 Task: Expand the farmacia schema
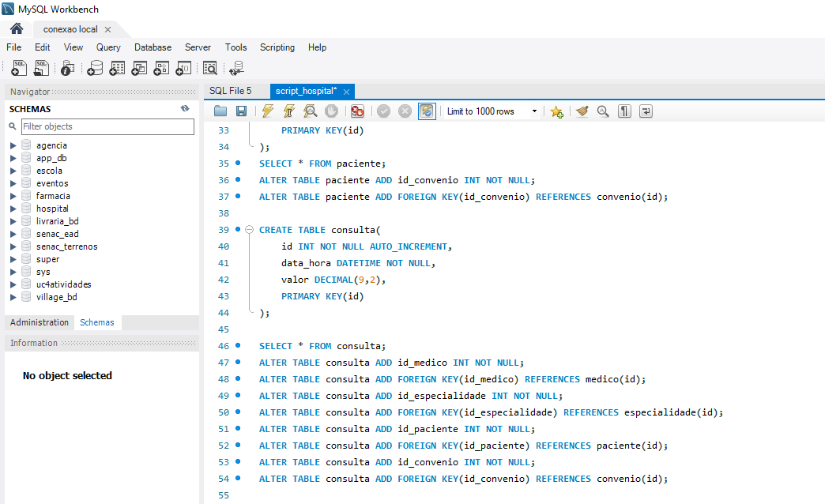coord(13,195)
